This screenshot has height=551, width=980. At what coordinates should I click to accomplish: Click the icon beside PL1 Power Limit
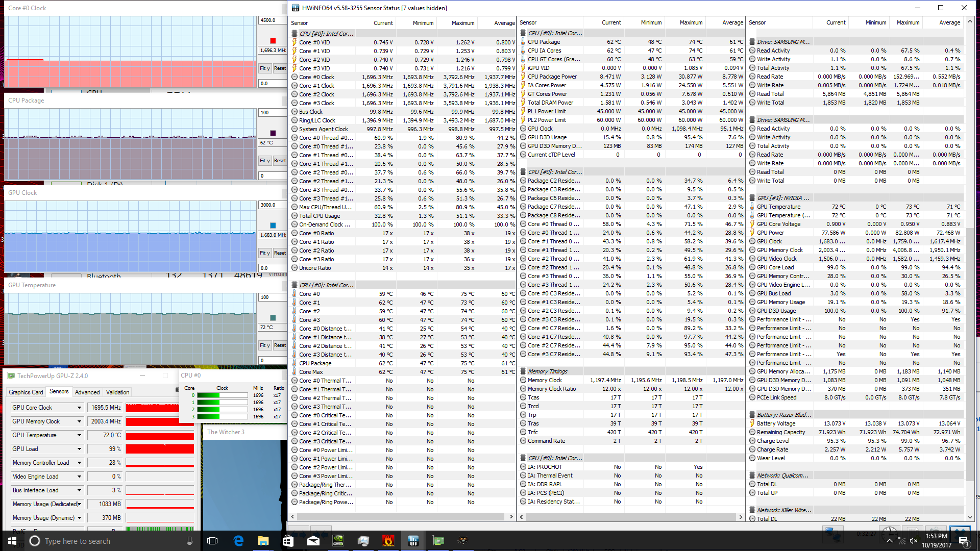coord(523,111)
